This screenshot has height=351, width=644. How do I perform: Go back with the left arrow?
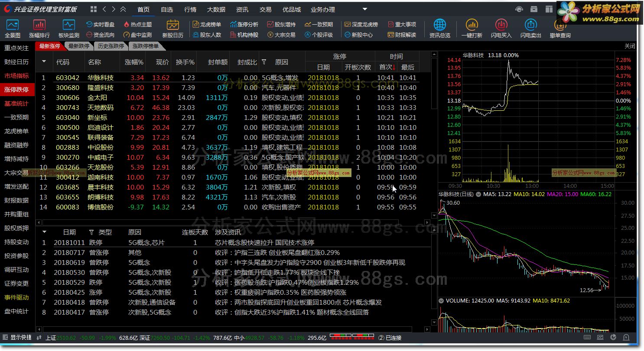pos(104,9)
